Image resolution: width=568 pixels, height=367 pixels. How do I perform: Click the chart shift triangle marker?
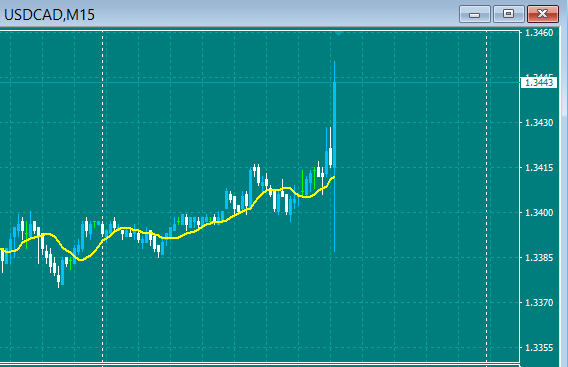coord(338,34)
